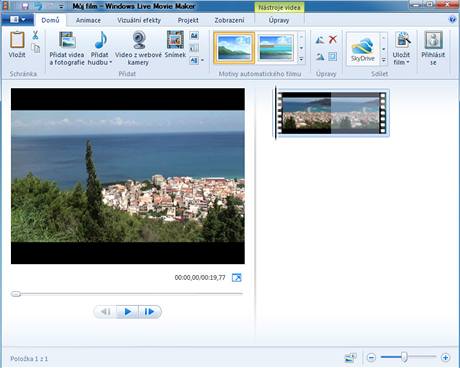The width and height of the screenshot is (460, 368).
Task: Save the project from quick access toolbar
Action: [25, 6]
